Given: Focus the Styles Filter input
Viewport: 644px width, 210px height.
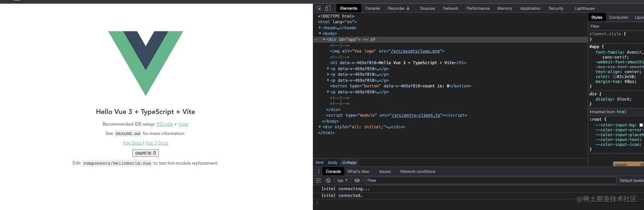Looking at the screenshot, I should [x=616, y=26].
